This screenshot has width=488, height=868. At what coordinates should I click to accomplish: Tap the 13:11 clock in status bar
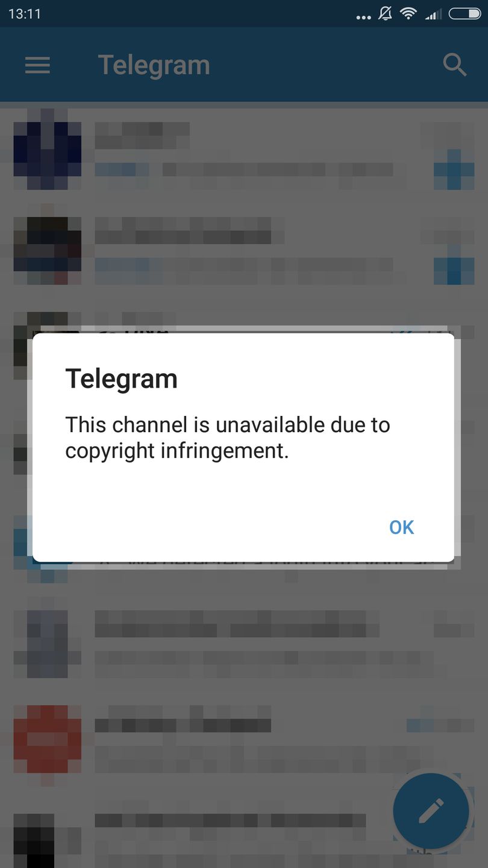click(25, 14)
